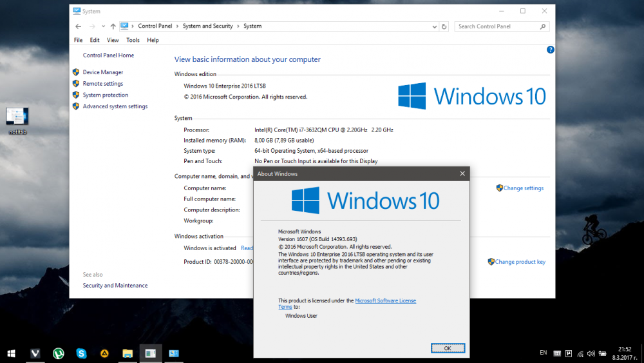644x363 pixels.
Task: Click the System window title bar icon
Action: [x=77, y=11]
